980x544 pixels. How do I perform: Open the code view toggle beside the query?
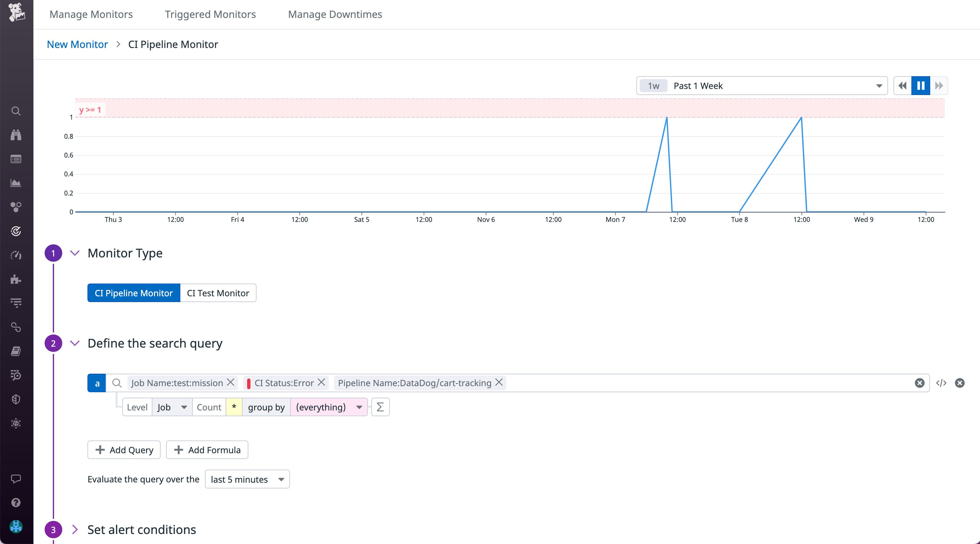point(941,383)
